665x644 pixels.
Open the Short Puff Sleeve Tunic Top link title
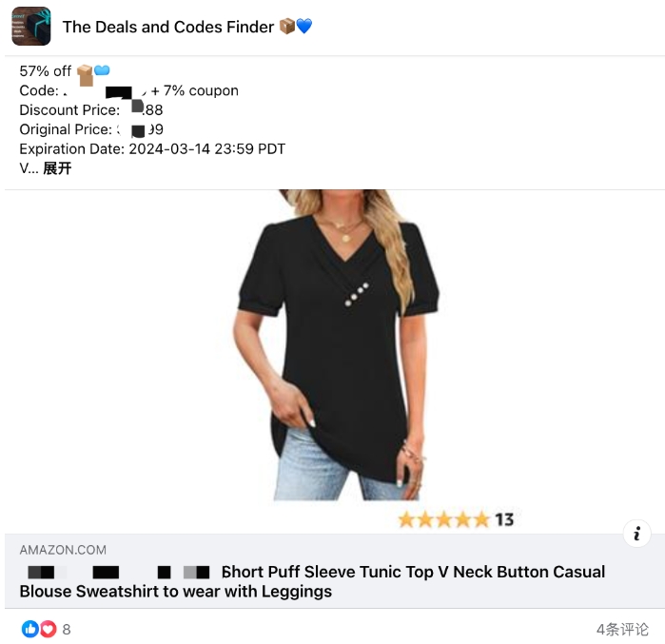tap(312, 581)
